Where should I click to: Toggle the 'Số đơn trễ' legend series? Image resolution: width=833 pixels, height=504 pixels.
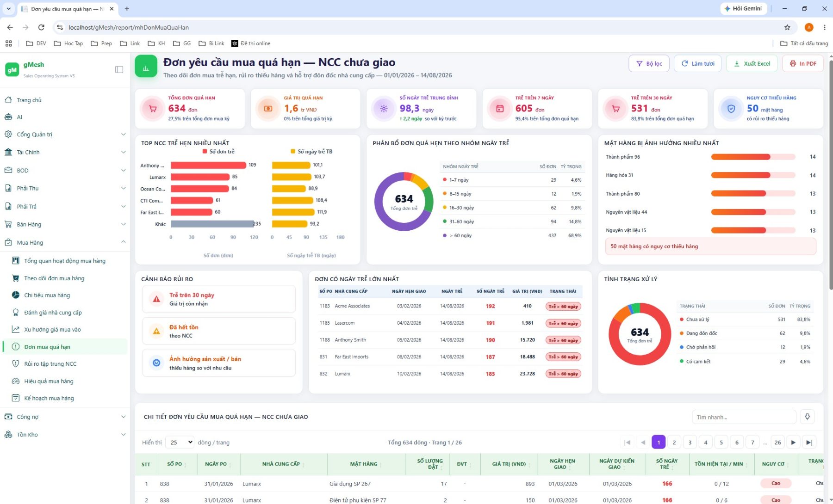coord(218,151)
